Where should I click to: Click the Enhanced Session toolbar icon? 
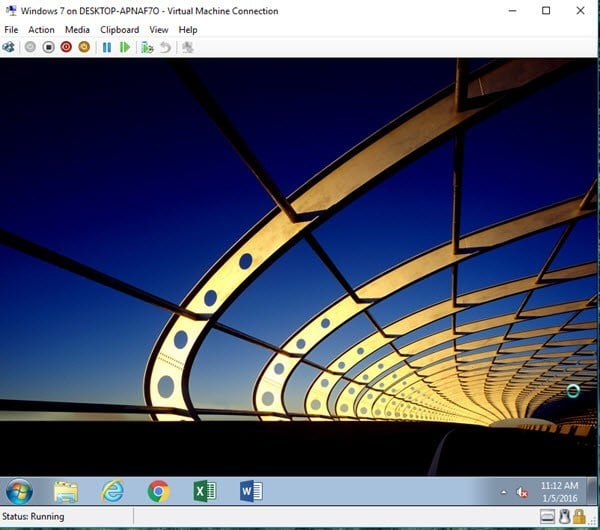187,47
